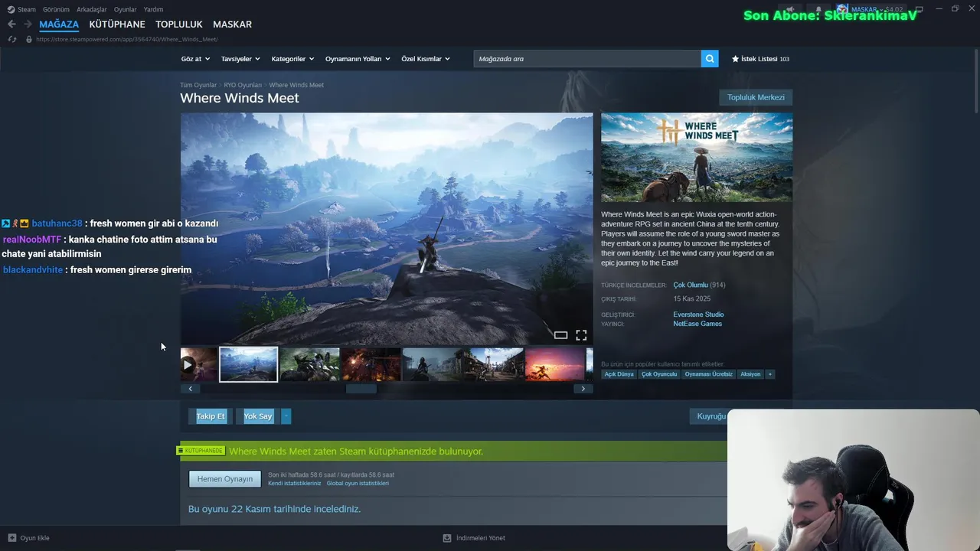Image resolution: width=980 pixels, height=551 pixels.
Task: Switch to the MAĞAZA tab
Action: [59, 24]
